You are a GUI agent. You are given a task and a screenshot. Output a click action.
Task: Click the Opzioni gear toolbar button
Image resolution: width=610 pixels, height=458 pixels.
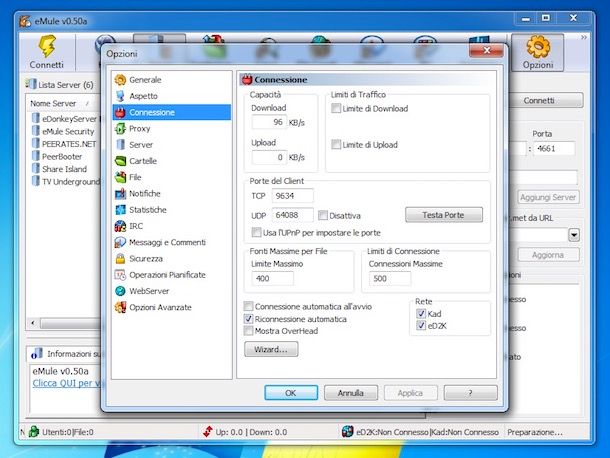538,53
